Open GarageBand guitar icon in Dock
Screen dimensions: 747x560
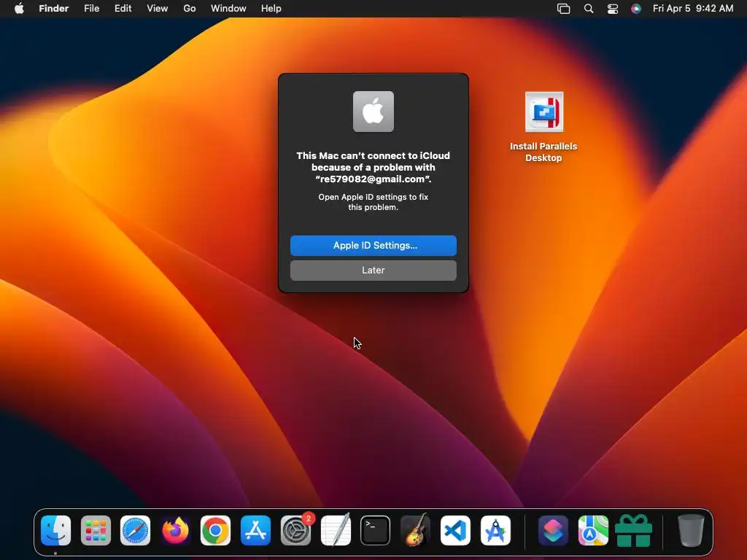[415, 531]
